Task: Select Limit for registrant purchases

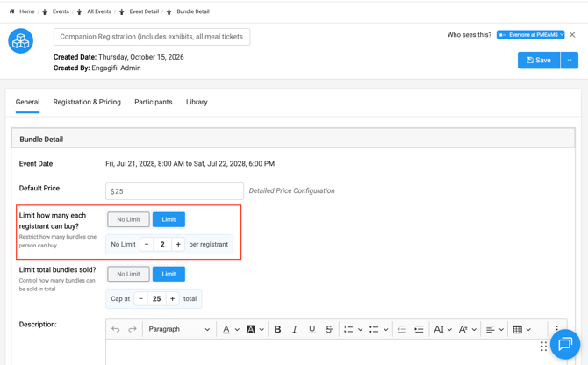Action: tap(169, 219)
